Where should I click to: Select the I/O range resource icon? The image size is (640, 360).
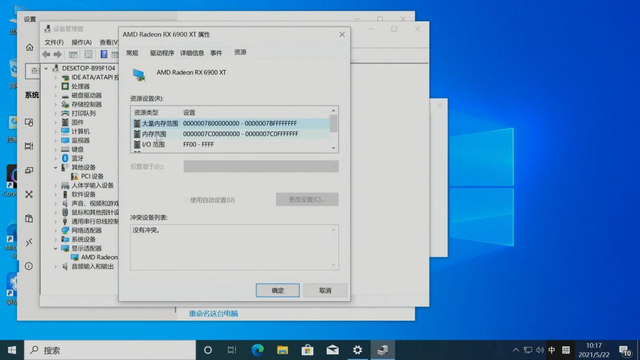click(x=137, y=144)
